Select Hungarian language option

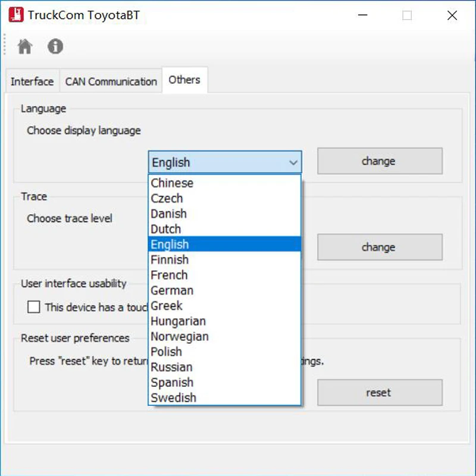[x=178, y=321]
